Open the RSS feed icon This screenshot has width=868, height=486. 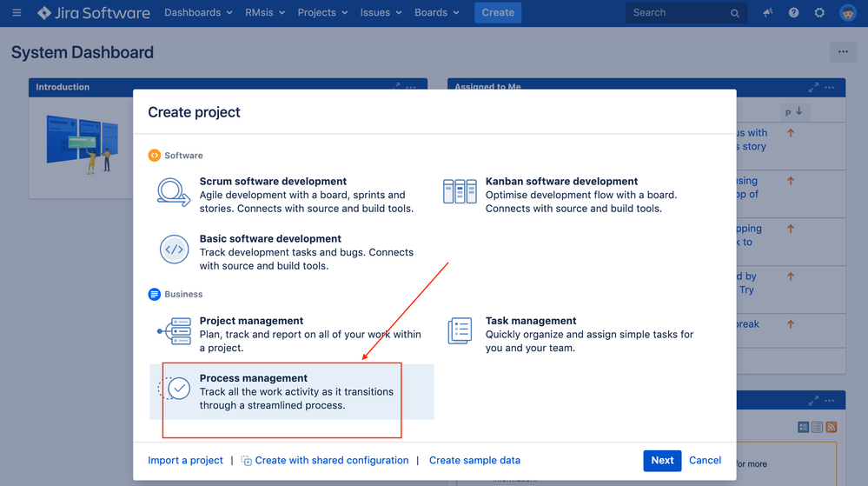tap(831, 427)
